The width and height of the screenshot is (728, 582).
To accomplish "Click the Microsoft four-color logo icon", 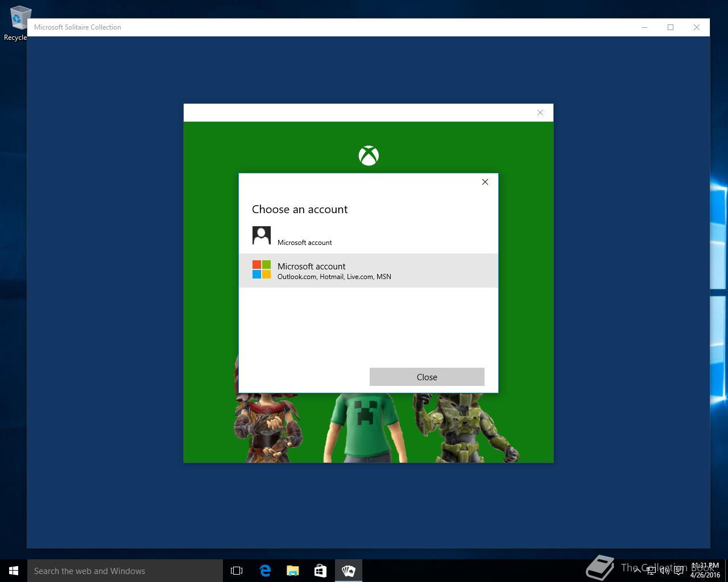I will 262,269.
